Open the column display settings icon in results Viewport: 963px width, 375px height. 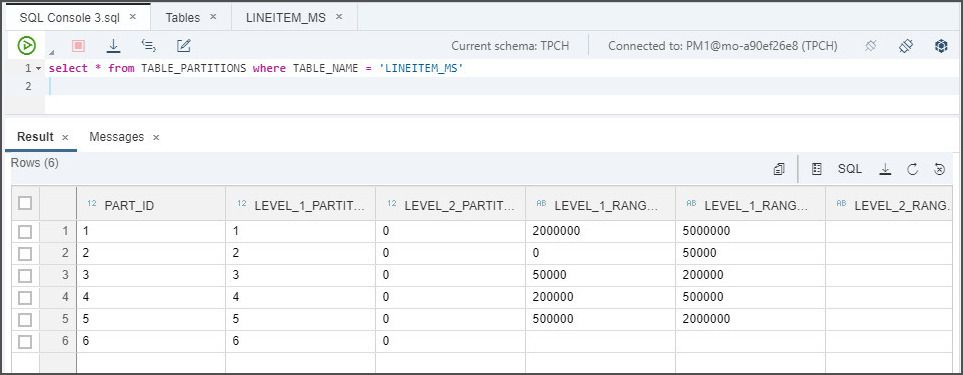pos(817,169)
